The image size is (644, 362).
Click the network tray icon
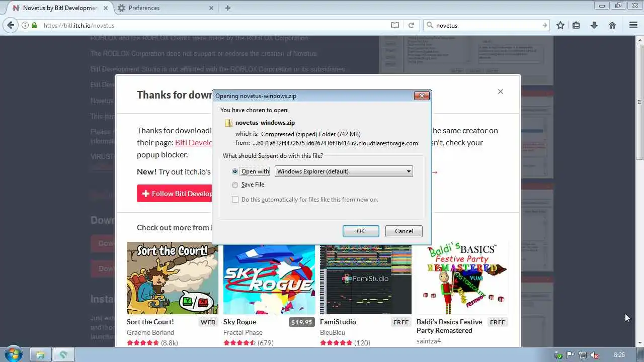coord(583,355)
